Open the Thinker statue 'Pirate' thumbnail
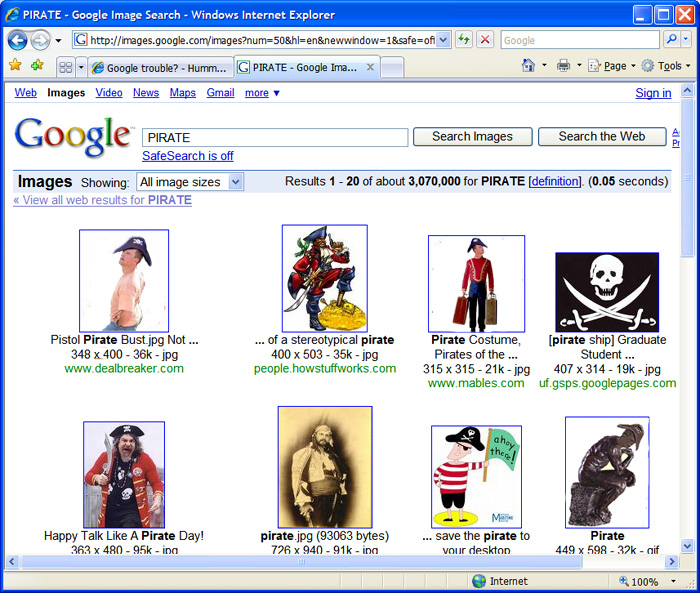This screenshot has height=593, width=700. (607, 472)
